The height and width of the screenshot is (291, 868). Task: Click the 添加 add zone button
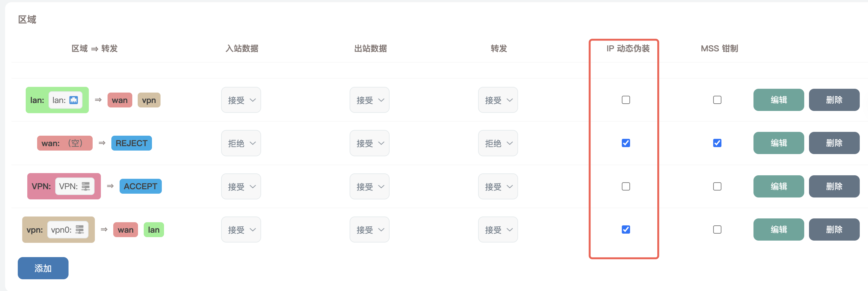pyautogui.click(x=43, y=268)
